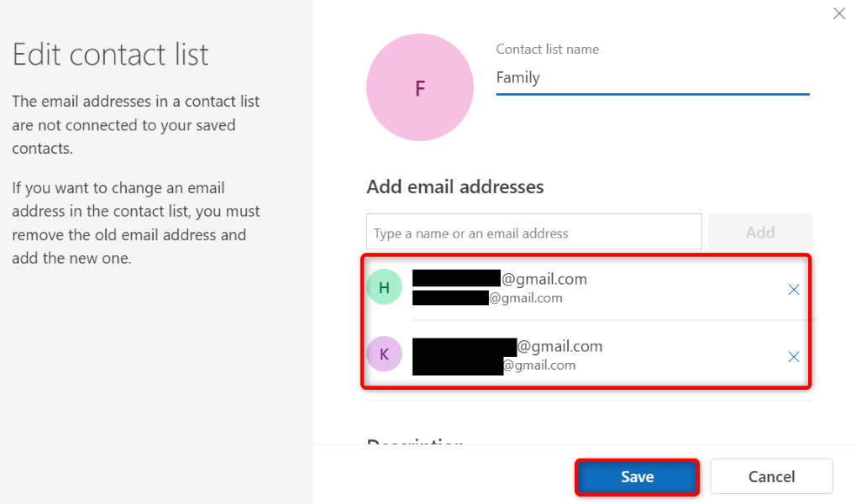Viewport: 856px width, 504px height.
Task: Remove the K contact from the list
Action: (793, 357)
